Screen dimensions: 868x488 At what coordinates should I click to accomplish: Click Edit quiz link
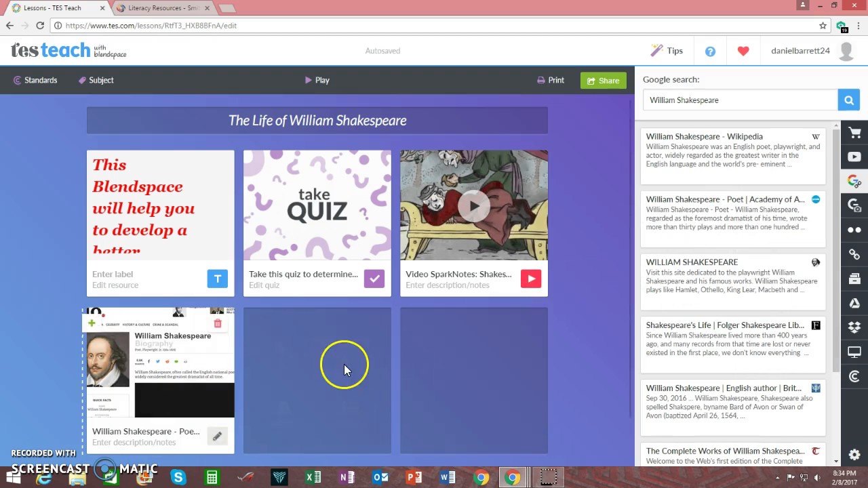click(264, 285)
